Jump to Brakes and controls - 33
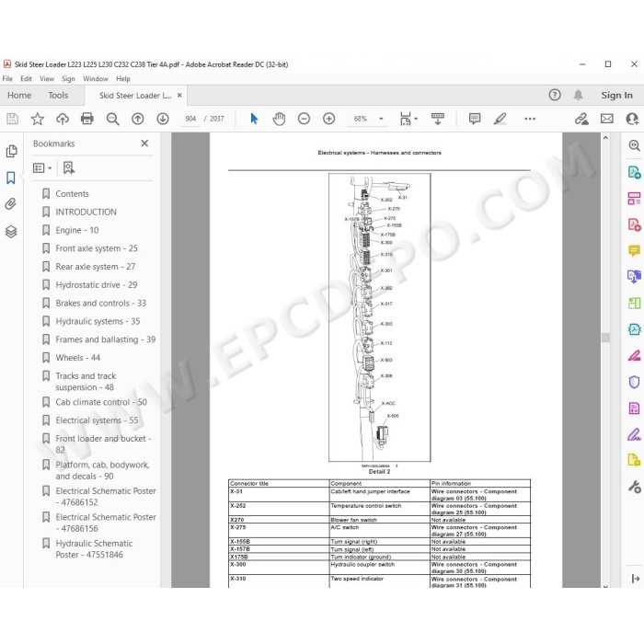Viewport: 644px width, 644px height. [x=101, y=303]
